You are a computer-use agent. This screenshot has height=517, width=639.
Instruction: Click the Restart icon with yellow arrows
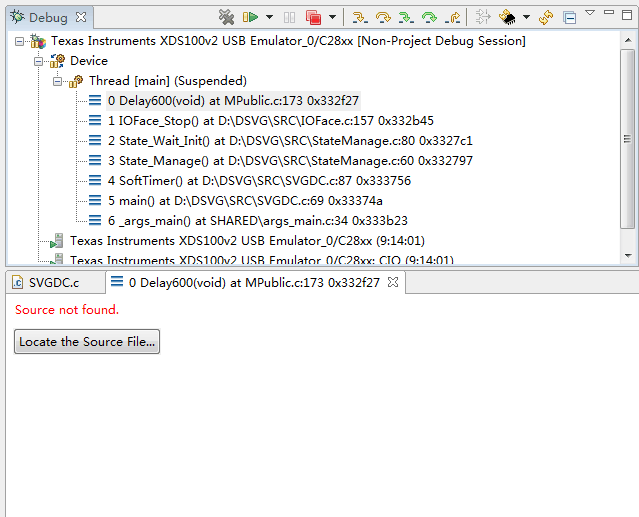pos(546,18)
